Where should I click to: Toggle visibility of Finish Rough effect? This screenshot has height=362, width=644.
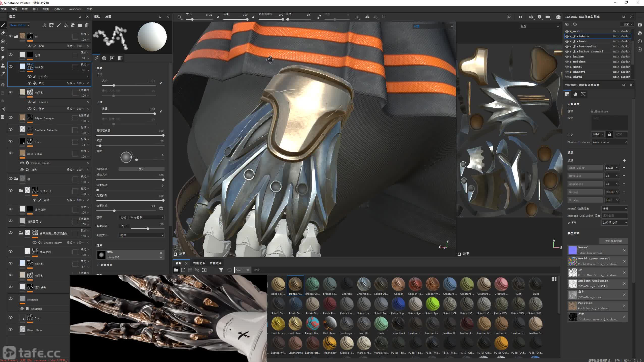tap(22, 163)
